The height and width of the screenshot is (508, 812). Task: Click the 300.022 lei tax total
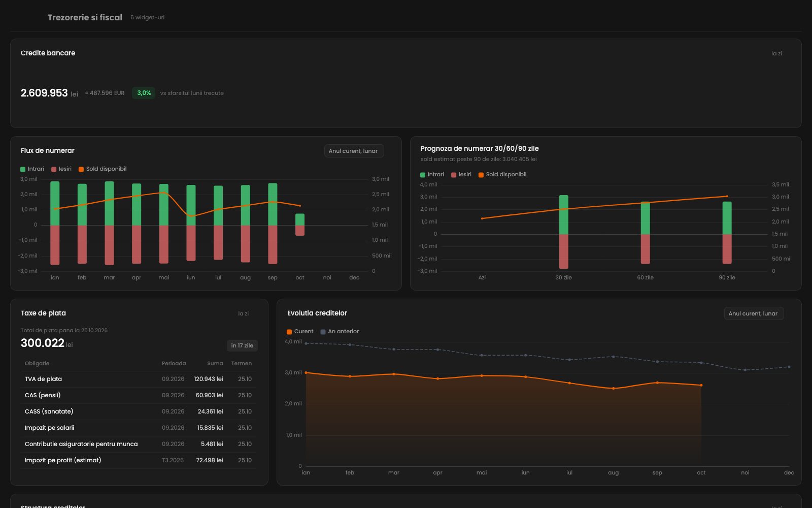[47, 343]
